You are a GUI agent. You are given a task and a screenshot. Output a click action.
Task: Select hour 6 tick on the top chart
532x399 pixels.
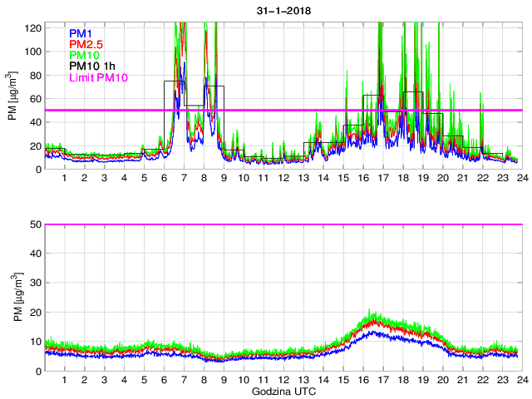pyautogui.click(x=164, y=179)
